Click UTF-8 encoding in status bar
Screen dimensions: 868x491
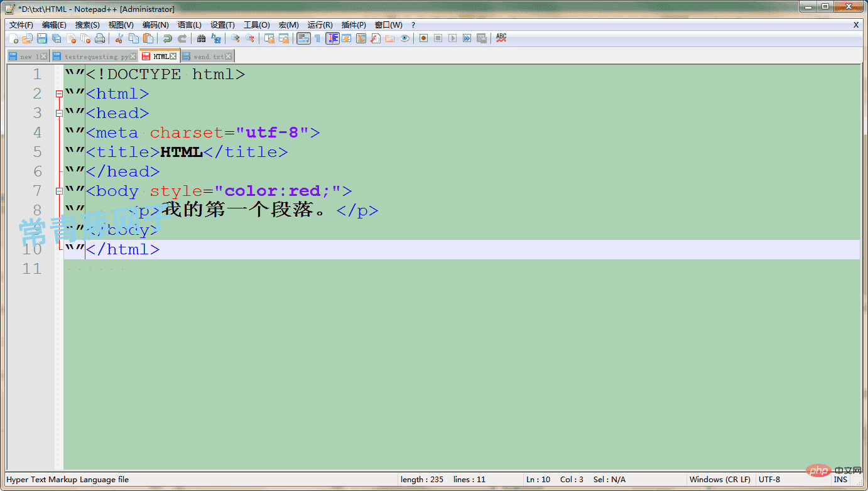(x=769, y=479)
